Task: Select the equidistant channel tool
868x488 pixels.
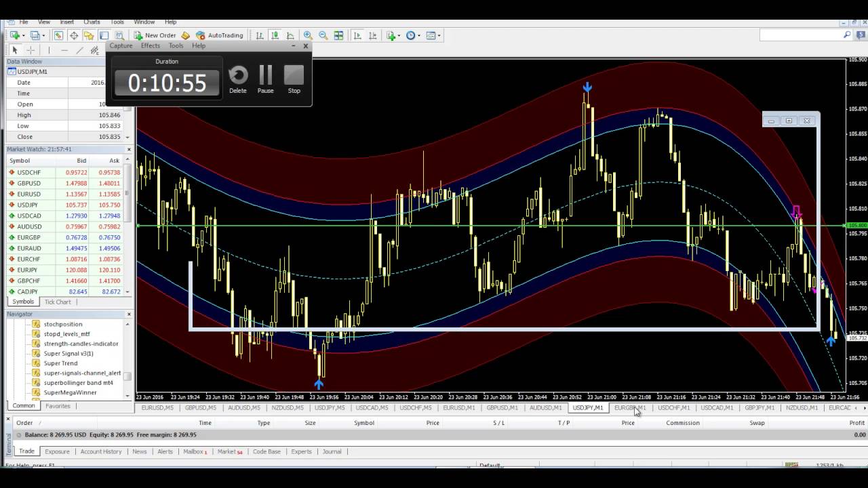Action: (94, 50)
